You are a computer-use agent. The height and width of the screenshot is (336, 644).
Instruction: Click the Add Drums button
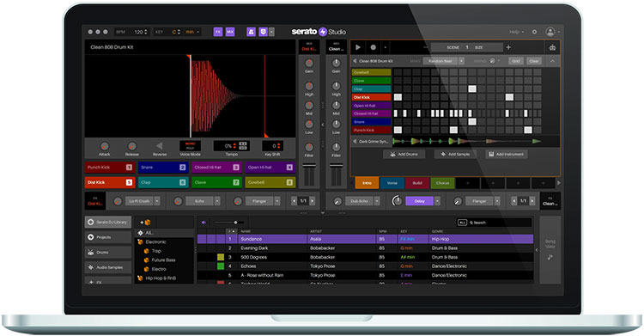click(x=404, y=154)
